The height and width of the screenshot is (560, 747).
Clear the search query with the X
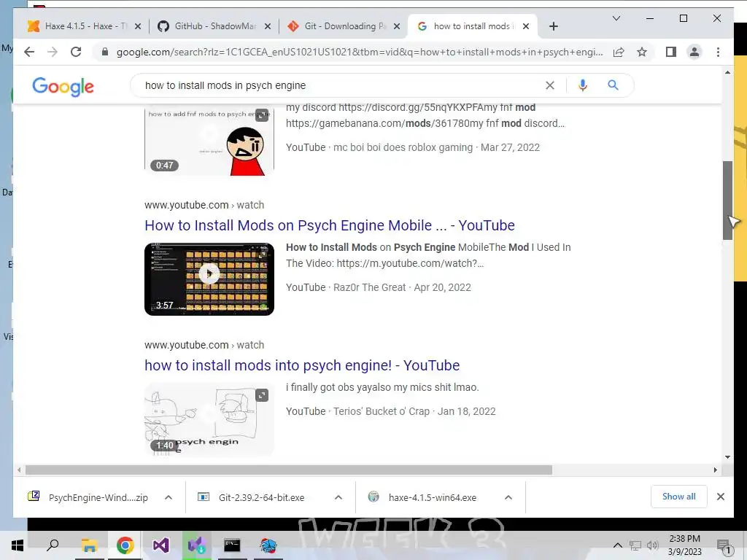click(550, 85)
